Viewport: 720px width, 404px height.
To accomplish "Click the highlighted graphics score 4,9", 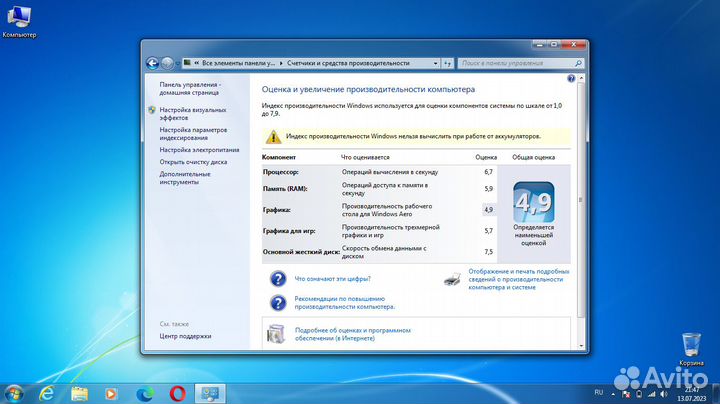I will point(488,210).
